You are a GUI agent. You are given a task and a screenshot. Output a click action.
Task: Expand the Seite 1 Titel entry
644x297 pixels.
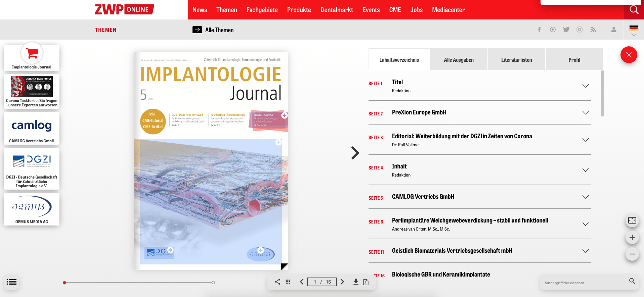coord(586,86)
